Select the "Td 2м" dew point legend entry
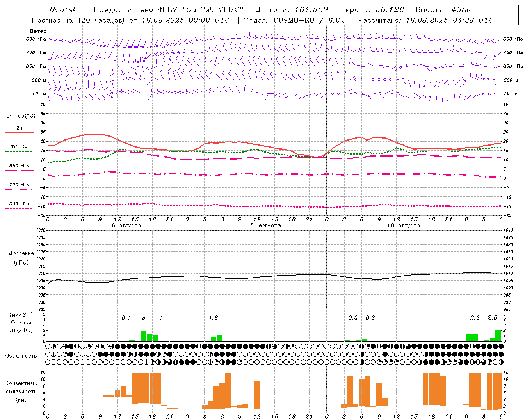This screenshot has width=525, height=420. pos(19,147)
